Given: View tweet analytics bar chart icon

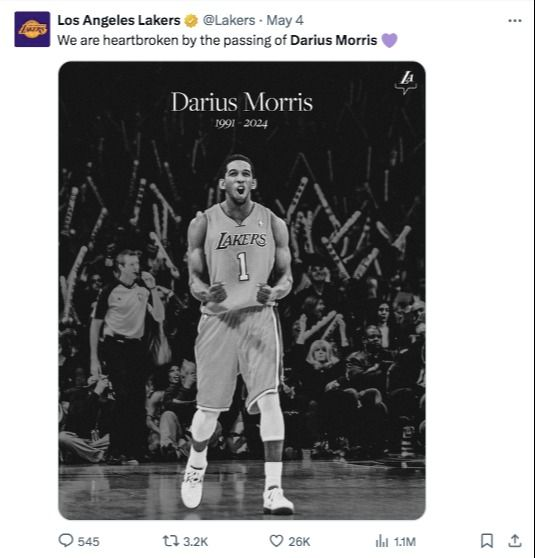Looking at the screenshot, I should pyautogui.click(x=382, y=541).
